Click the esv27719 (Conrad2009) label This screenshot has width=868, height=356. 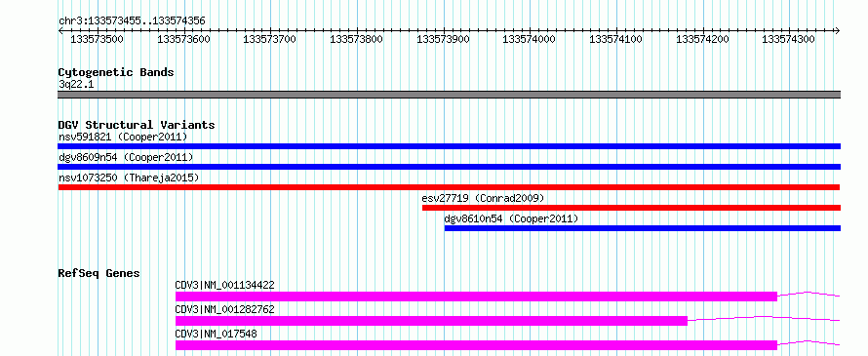point(484,198)
